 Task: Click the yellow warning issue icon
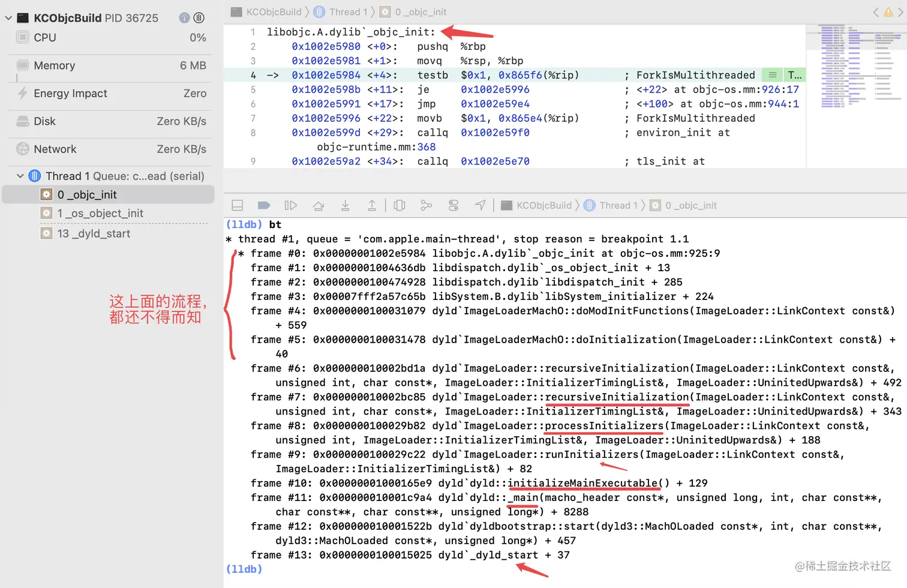[888, 12]
